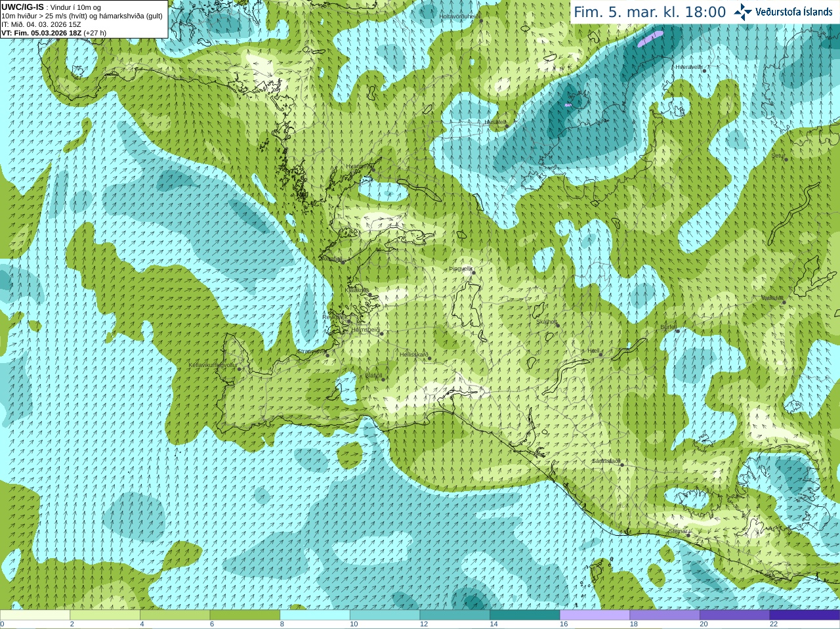Select the Húsafell station label
Image resolution: width=840 pixels, height=629 pixels.
(x=495, y=122)
